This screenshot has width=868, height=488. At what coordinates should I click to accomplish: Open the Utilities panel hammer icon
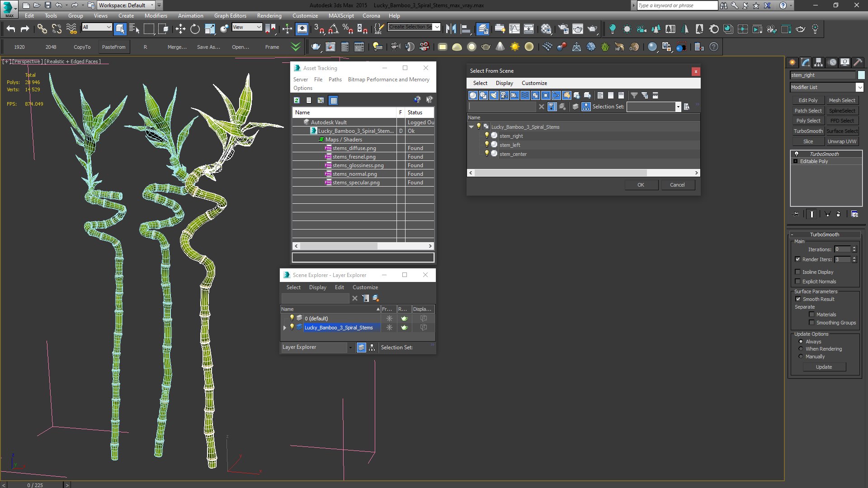pos(858,62)
